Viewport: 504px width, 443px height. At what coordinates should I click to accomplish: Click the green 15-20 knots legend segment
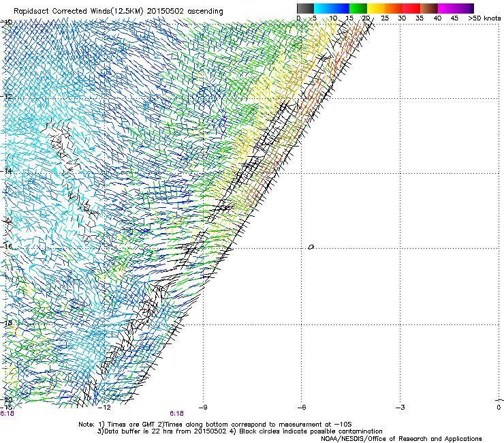358,8
